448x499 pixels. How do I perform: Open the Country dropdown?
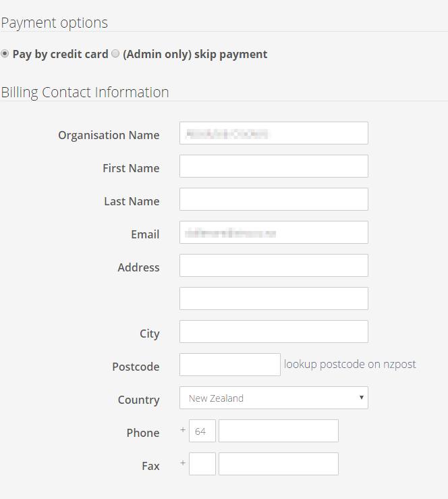[273, 398]
